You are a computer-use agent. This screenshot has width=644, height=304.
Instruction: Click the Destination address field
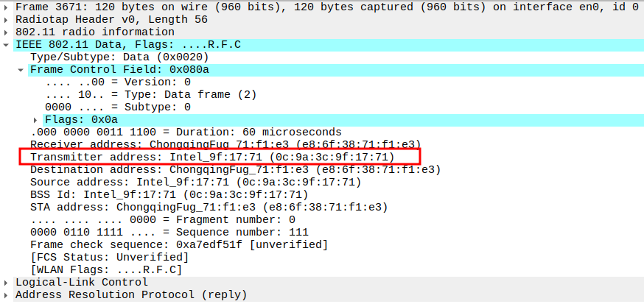pos(235,169)
